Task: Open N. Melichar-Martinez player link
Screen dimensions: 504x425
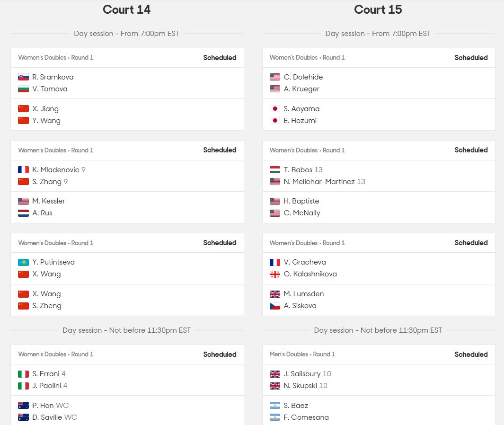Action: (319, 182)
